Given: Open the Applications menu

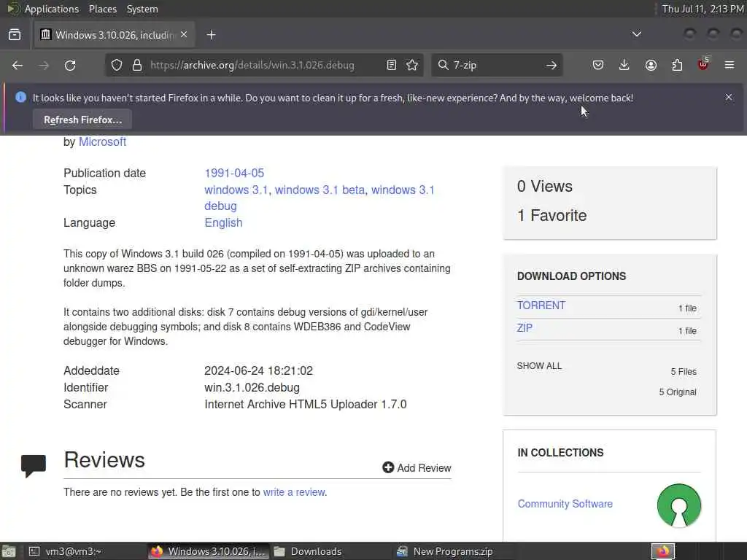Looking at the screenshot, I should [x=52, y=9].
